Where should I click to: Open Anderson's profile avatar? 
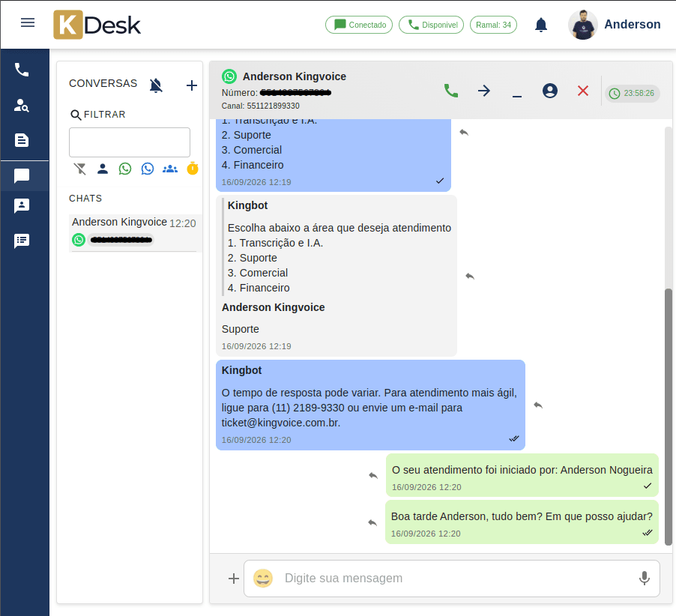(583, 25)
